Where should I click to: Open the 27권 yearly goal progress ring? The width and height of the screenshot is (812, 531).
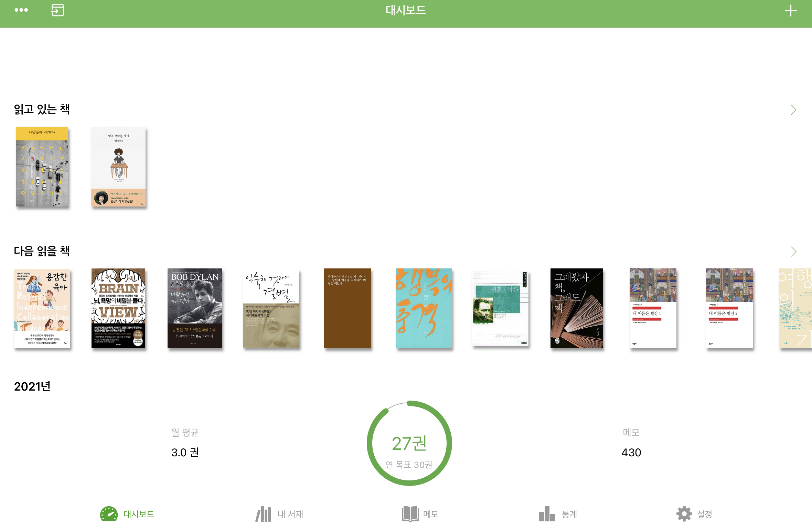[x=409, y=443]
